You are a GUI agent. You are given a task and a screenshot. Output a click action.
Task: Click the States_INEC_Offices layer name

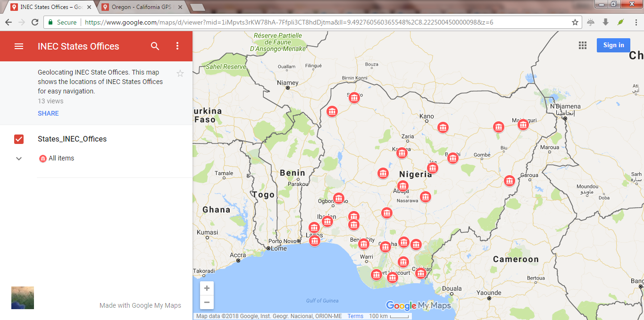(72, 139)
